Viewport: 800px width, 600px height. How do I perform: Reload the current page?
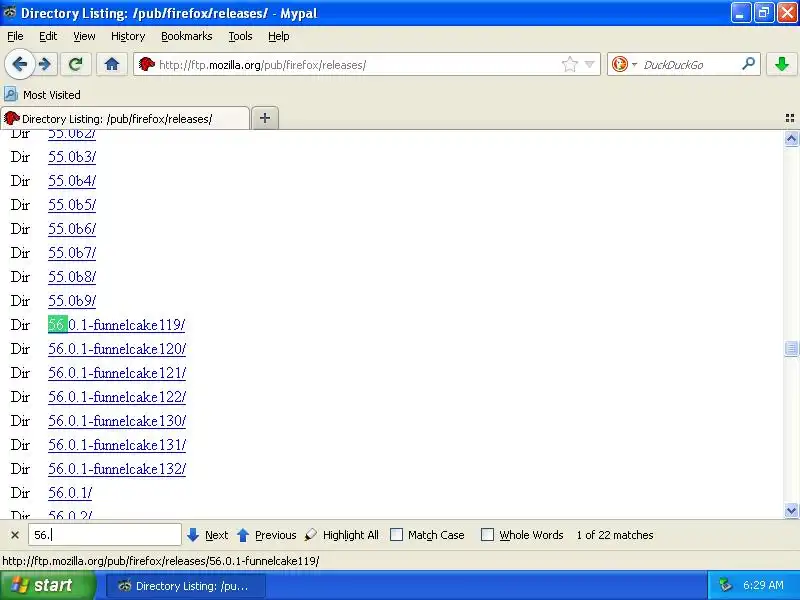pyautogui.click(x=76, y=65)
